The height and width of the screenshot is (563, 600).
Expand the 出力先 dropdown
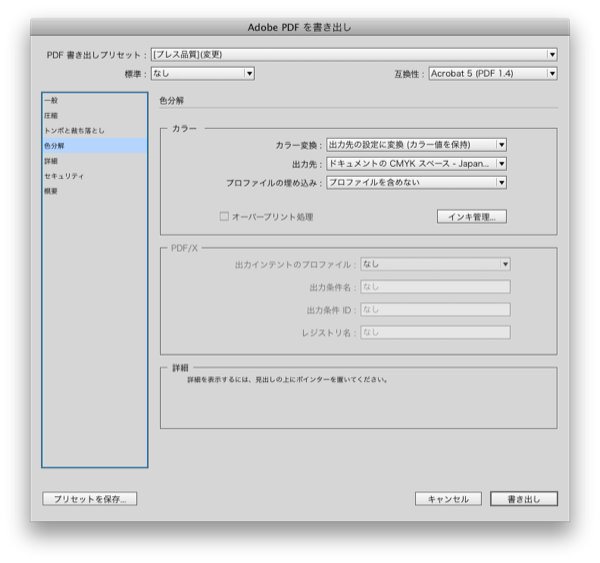coord(416,163)
